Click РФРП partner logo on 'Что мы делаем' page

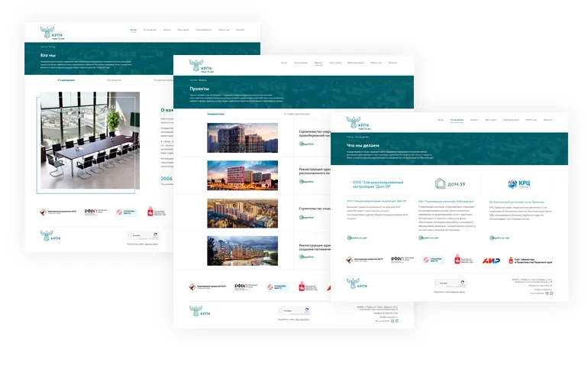402,259
